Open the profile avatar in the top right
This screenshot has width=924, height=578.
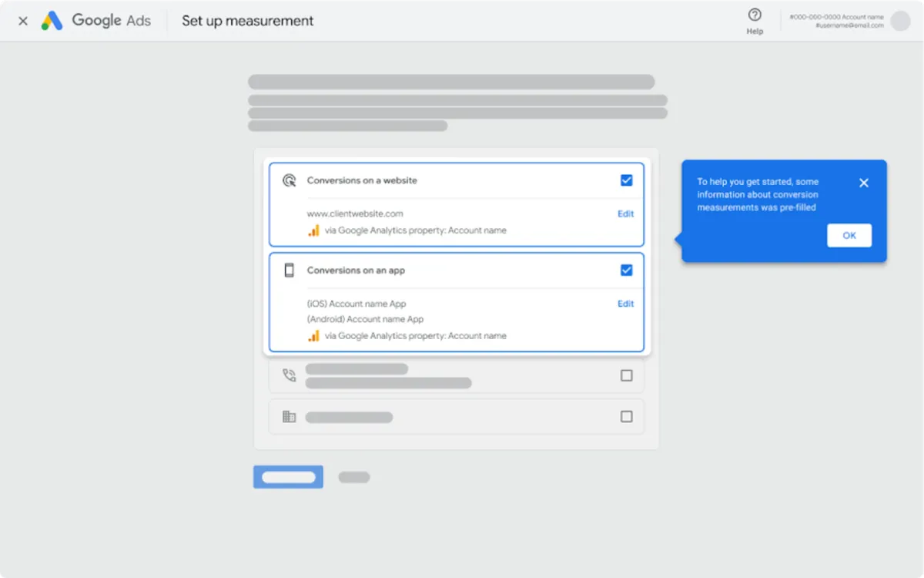tap(901, 21)
